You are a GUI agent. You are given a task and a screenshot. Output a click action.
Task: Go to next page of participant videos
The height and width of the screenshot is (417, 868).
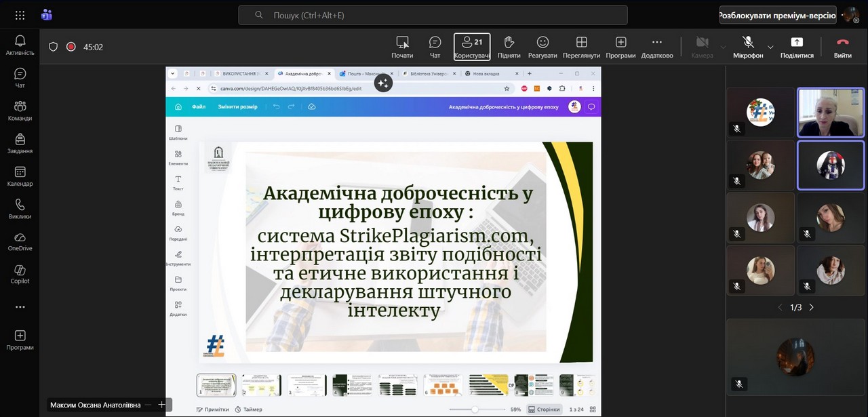pos(811,307)
